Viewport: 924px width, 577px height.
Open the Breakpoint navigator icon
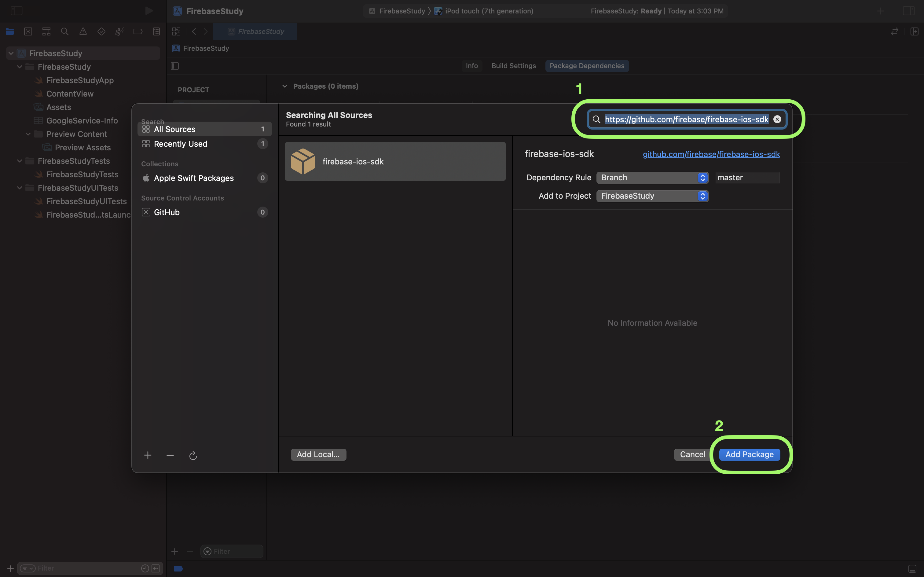tap(138, 32)
